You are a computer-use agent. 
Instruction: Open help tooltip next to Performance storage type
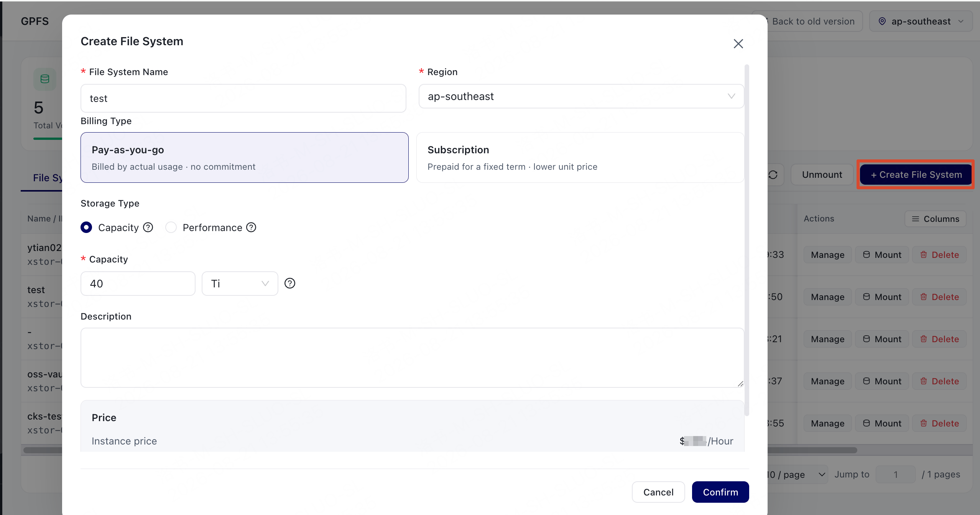(x=251, y=228)
